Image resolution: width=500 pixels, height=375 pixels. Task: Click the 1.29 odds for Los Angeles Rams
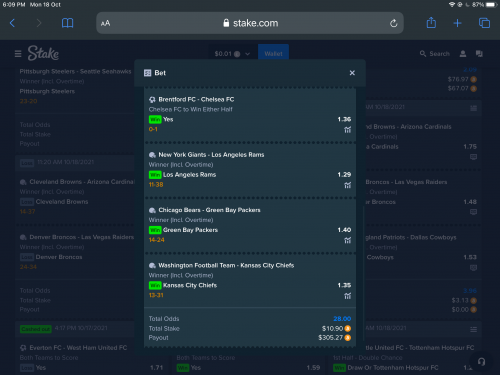click(x=344, y=175)
